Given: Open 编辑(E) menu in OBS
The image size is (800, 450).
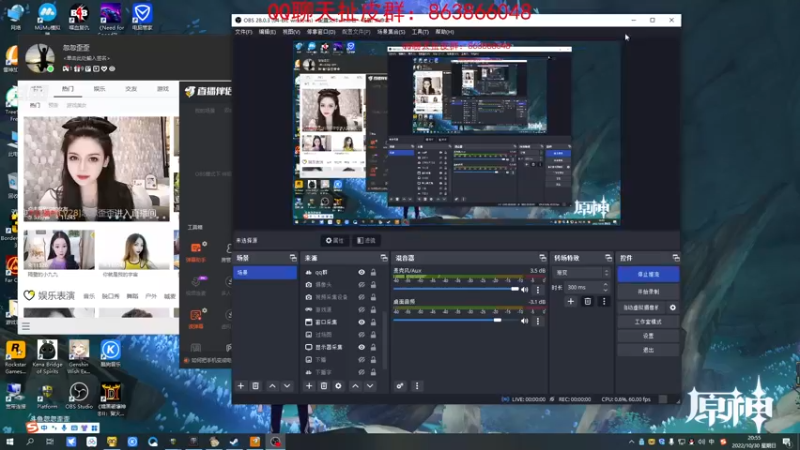Looking at the screenshot, I should (x=267, y=32).
